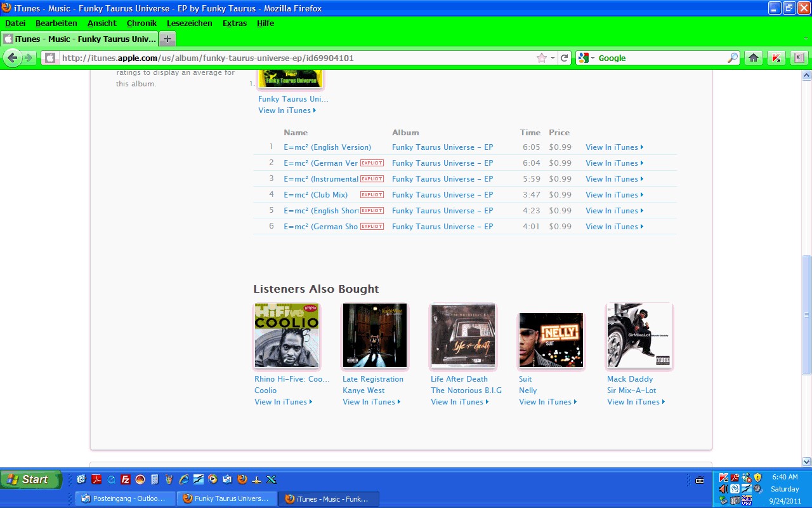Select the iTunes - Music - Funky Taurus tab
Screen dimensions: 812x508
click(80, 39)
